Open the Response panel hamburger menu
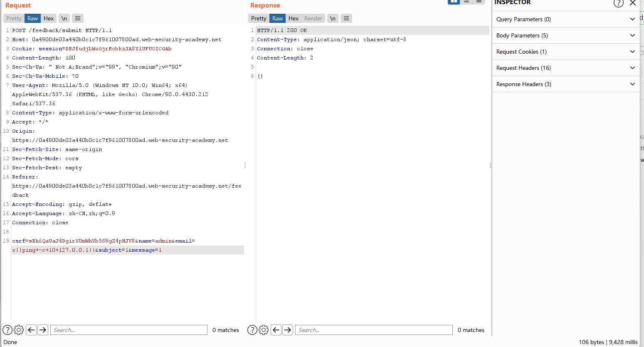Viewport: 644px width, 347px height. [x=346, y=18]
